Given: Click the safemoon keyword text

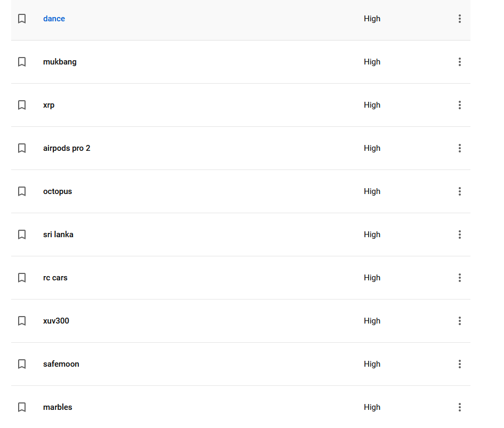Looking at the screenshot, I should [61, 364].
